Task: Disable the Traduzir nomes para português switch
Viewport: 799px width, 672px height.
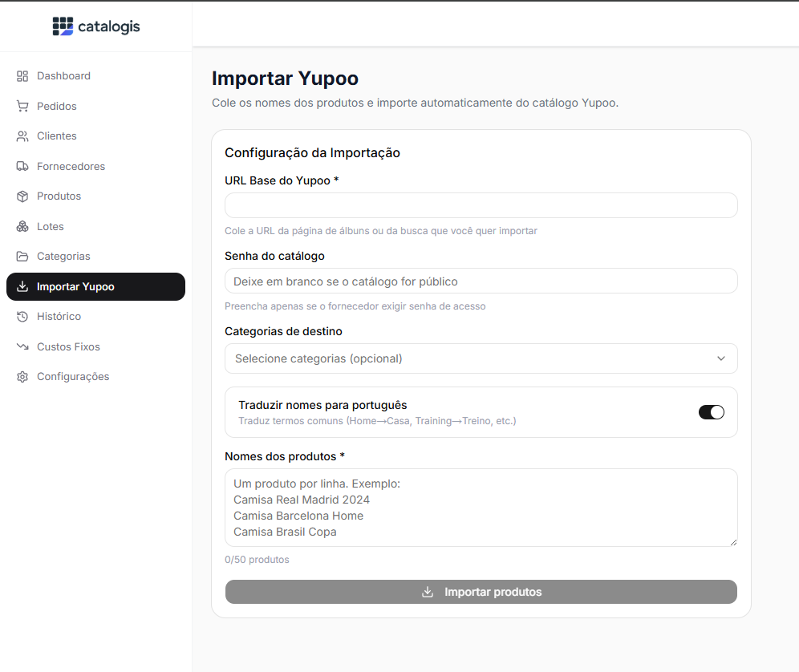Action: (712, 412)
